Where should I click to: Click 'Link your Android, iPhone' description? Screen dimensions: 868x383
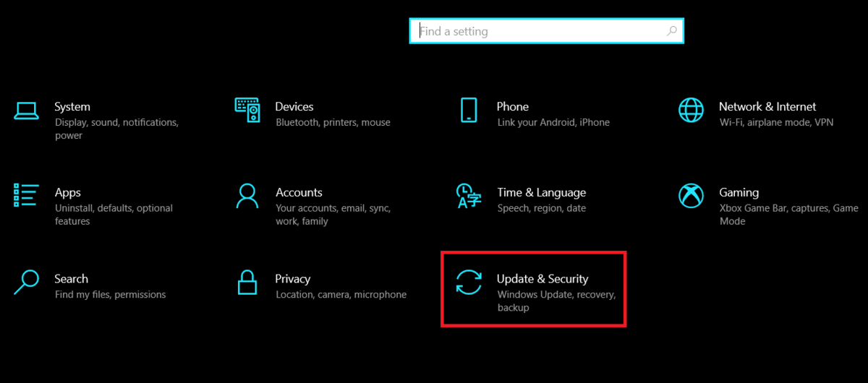point(553,123)
